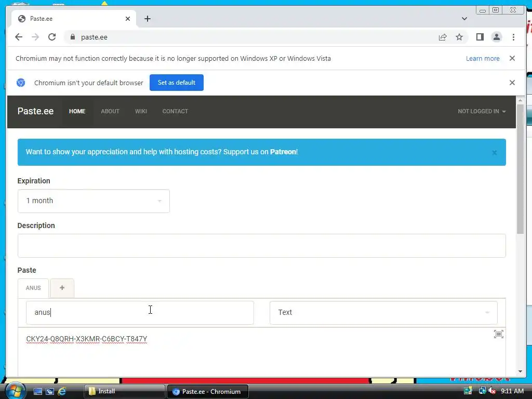Click the Set as default button
The image size is (532, 399).
tap(177, 83)
